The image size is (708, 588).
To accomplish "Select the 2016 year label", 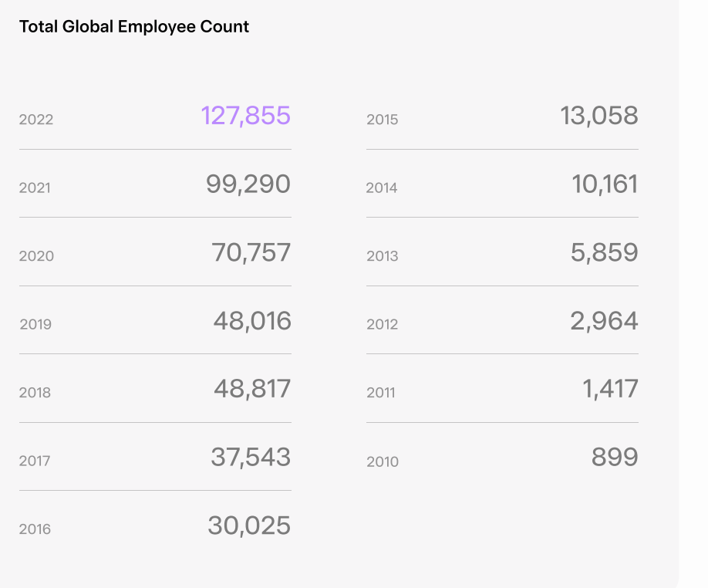I will pyautogui.click(x=35, y=529).
